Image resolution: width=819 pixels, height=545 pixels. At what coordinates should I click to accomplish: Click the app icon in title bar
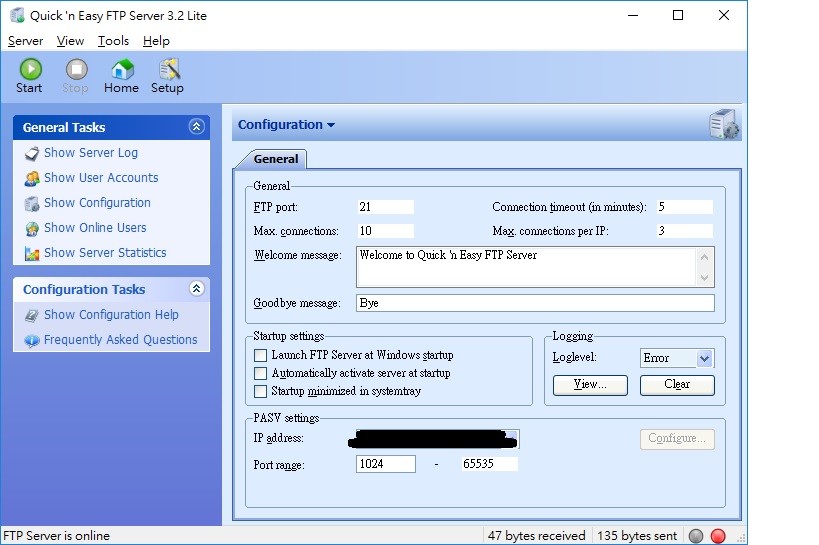[x=17, y=15]
